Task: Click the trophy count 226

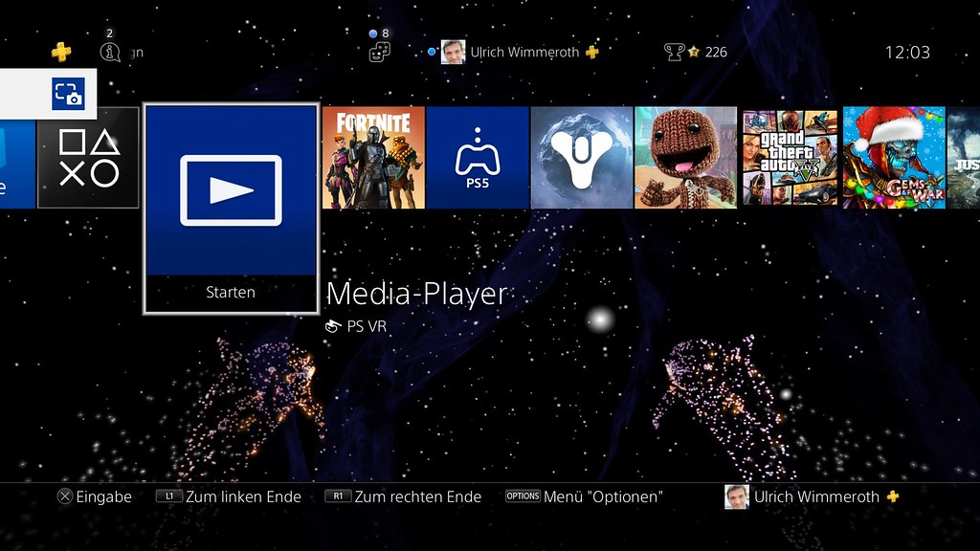Action: click(716, 53)
